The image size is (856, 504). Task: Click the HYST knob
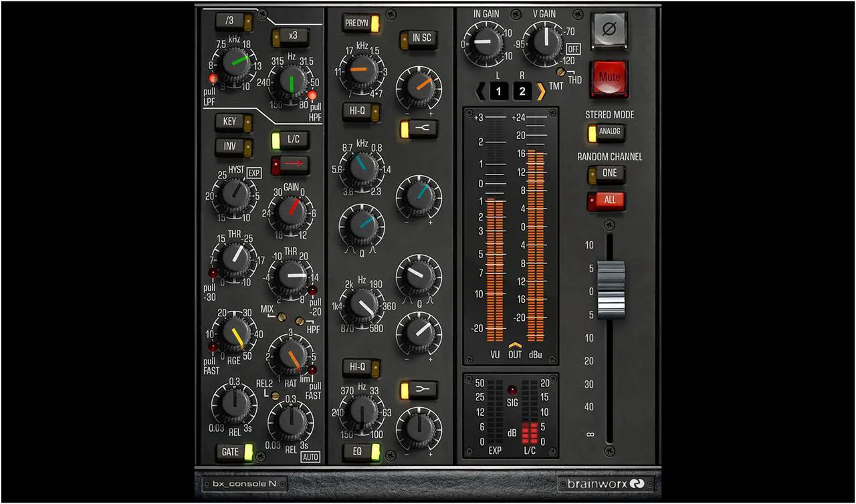coord(233,195)
